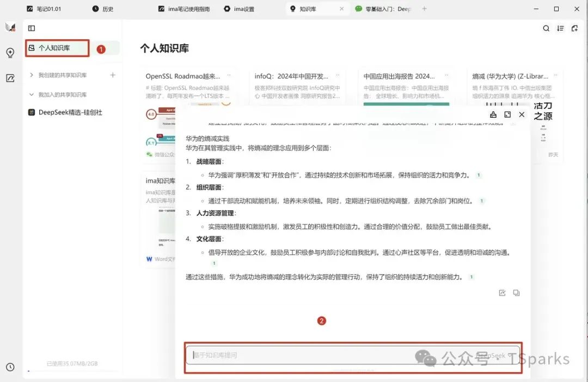Click the search magnifier icon in knowledge base
Image resolution: width=588 pixels, height=382 pixels.
(546, 28)
